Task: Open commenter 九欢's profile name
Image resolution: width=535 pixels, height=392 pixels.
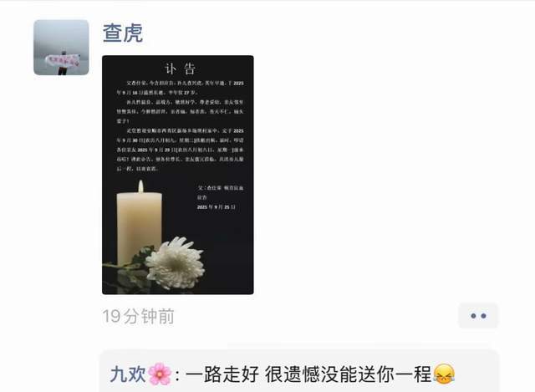Action: coord(128,374)
